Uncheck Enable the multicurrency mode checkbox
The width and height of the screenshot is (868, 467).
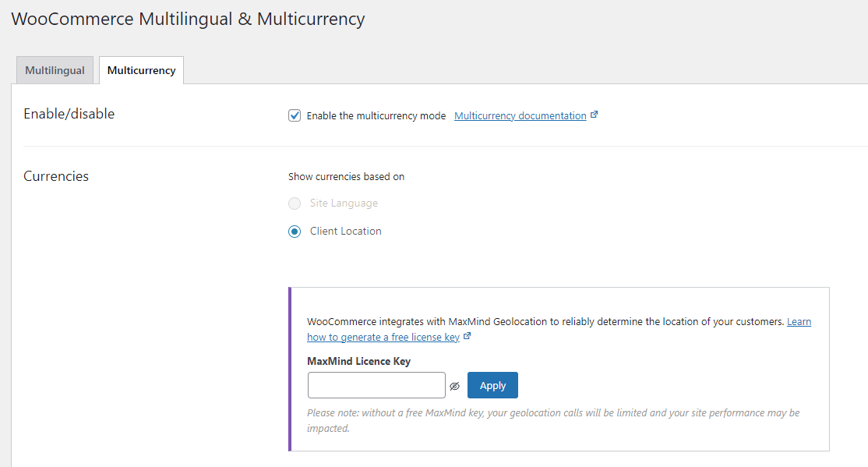(295, 115)
